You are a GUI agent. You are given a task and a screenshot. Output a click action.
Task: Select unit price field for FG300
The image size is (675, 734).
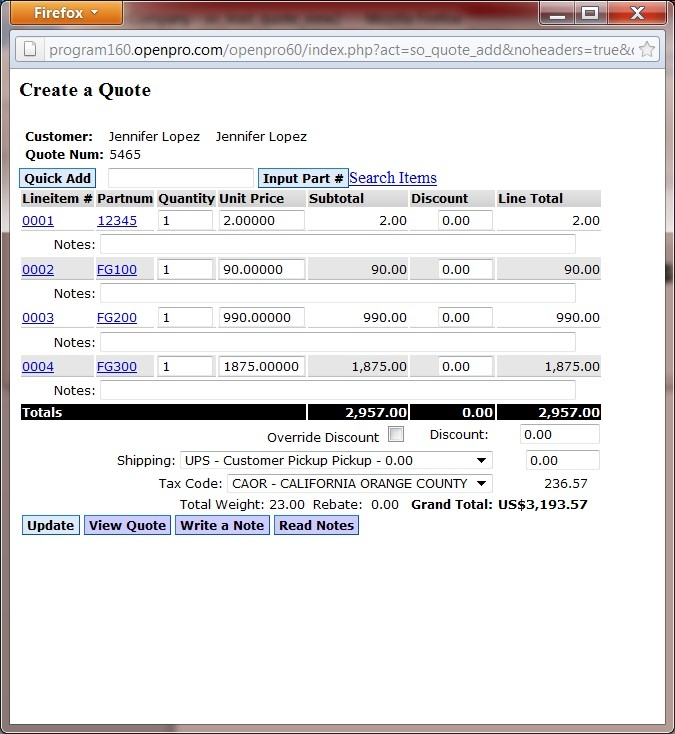tap(261, 367)
